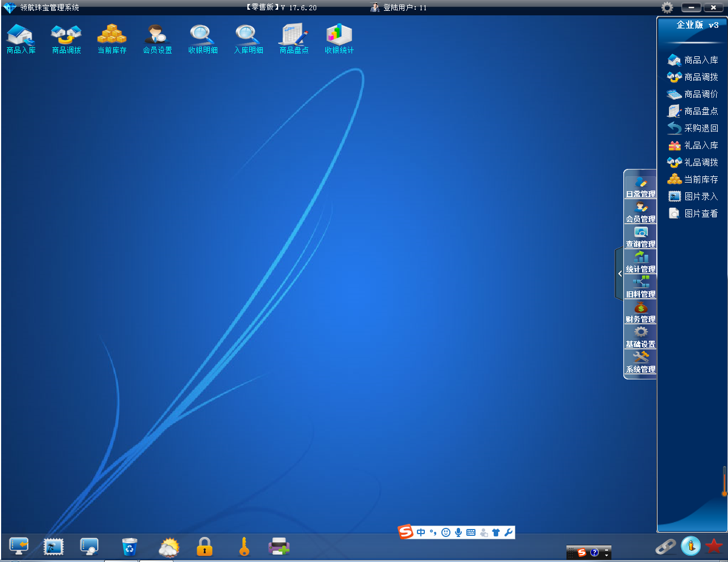Viewport: 728px width, 562px height.
Task: Open the 入库明细 shortcut
Action: [x=249, y=39]
